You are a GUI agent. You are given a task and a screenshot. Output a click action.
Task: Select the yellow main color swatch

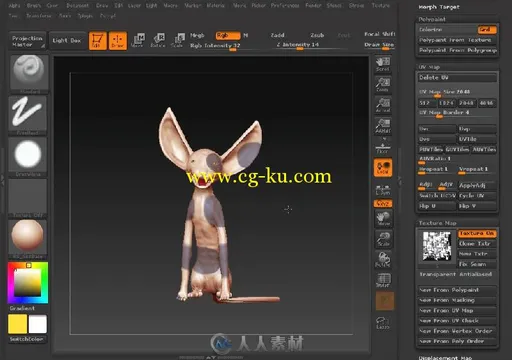(x=17, y=324)
